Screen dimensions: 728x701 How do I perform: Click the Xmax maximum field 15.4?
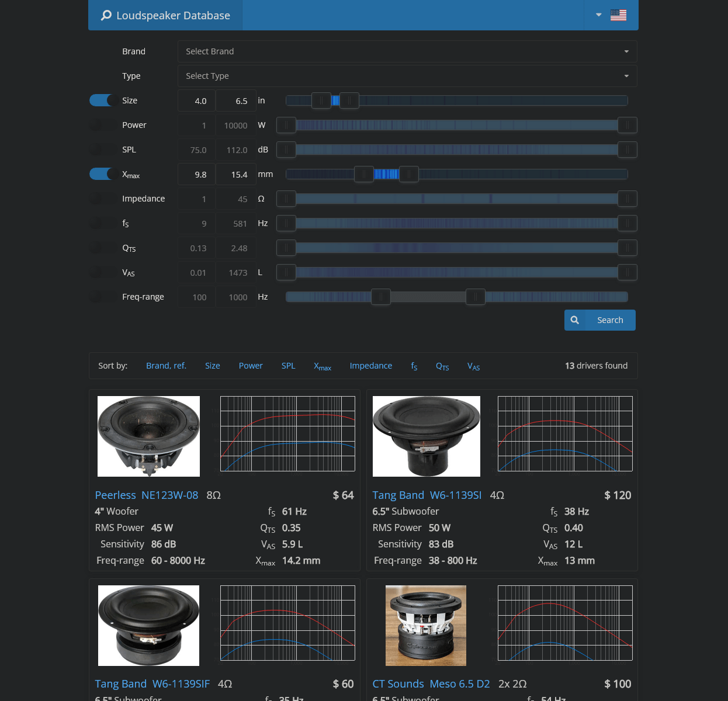pos(236,174)
